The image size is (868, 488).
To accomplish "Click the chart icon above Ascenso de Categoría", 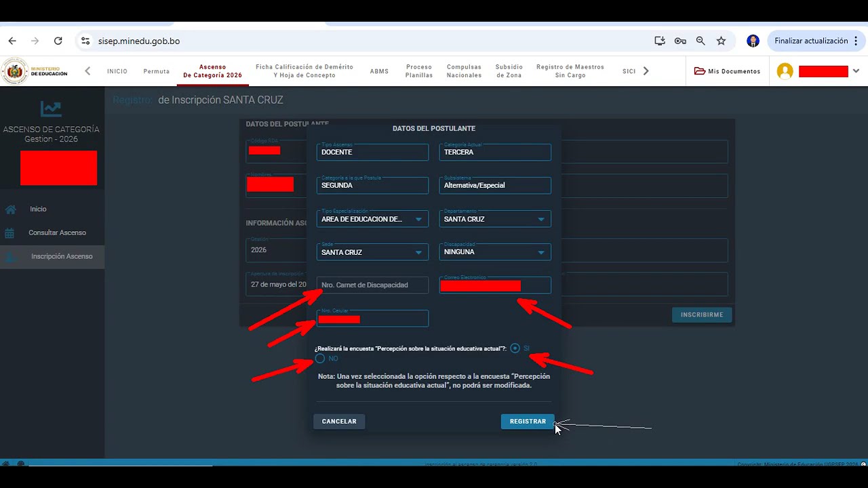I will click(x=51, y=108).
